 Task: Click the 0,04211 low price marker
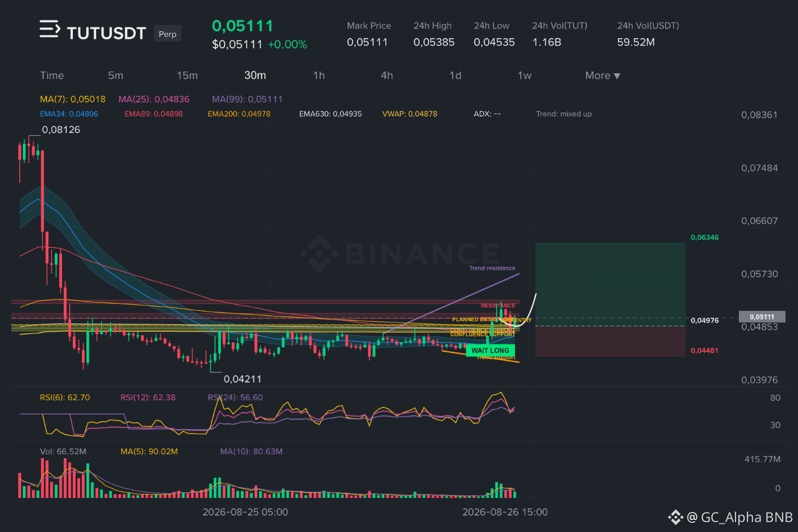pos(243,379)
